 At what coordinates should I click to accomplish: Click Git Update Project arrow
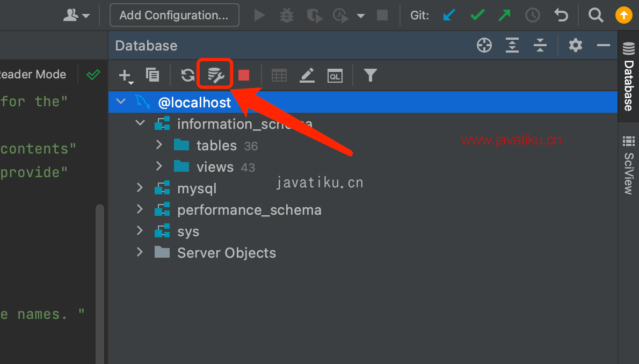(x=449, y=16)
